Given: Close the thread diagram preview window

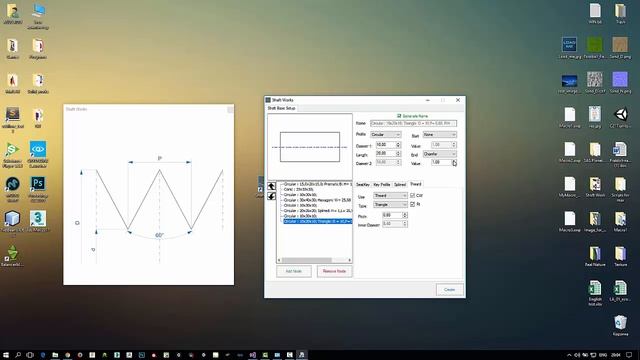Looking at the screenshot, I should tap(230, 110).
